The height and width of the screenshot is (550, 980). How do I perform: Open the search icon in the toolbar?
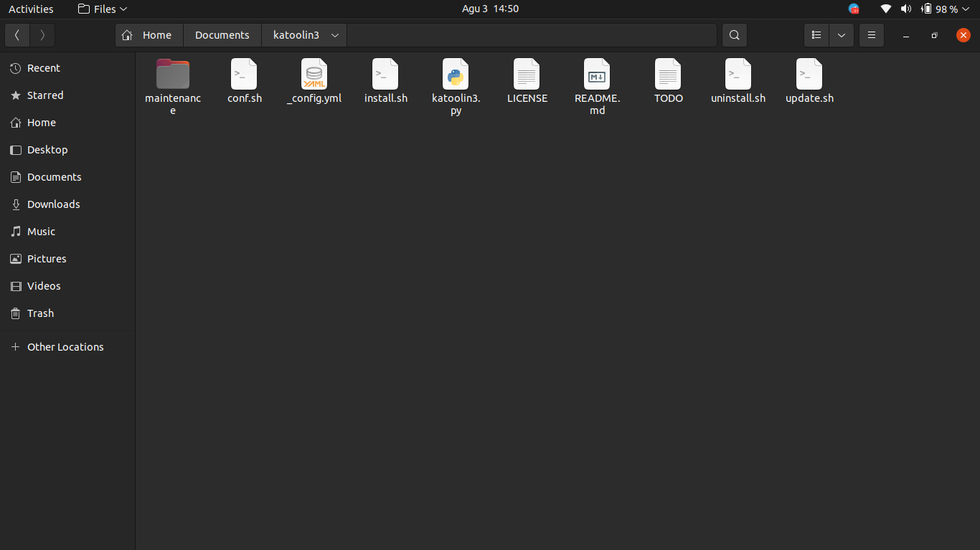tap(734, 34)
